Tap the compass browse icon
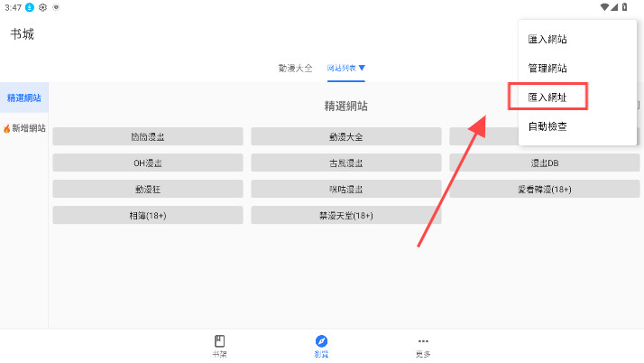This screenshot has width=644, height=363. [x=321, y=340]
